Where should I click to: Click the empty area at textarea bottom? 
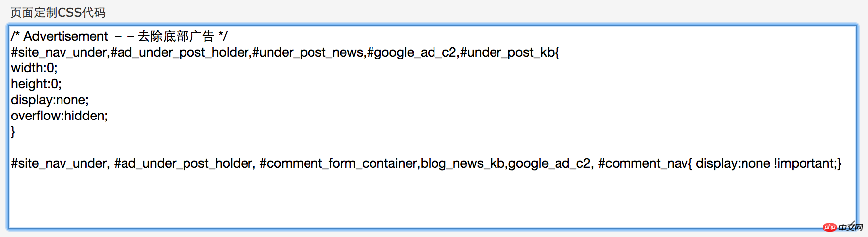pyautogui.click(x=432, y=201)
